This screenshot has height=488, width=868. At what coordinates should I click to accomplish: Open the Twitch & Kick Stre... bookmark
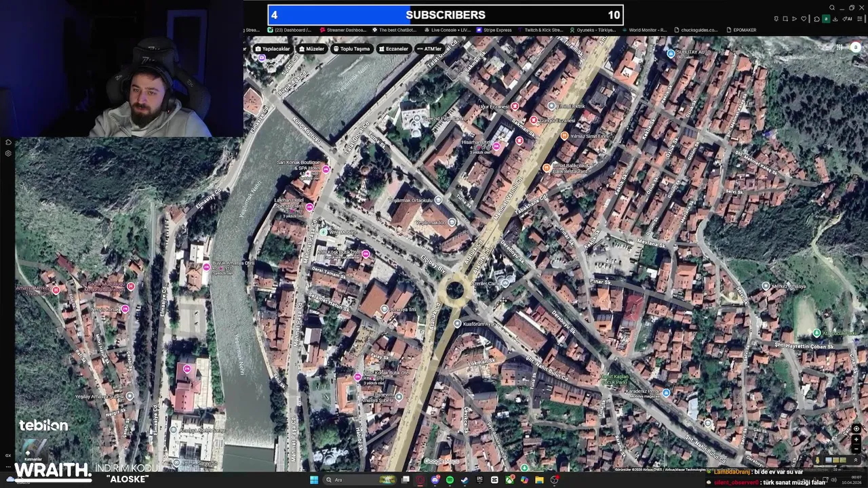click(540, 30)
